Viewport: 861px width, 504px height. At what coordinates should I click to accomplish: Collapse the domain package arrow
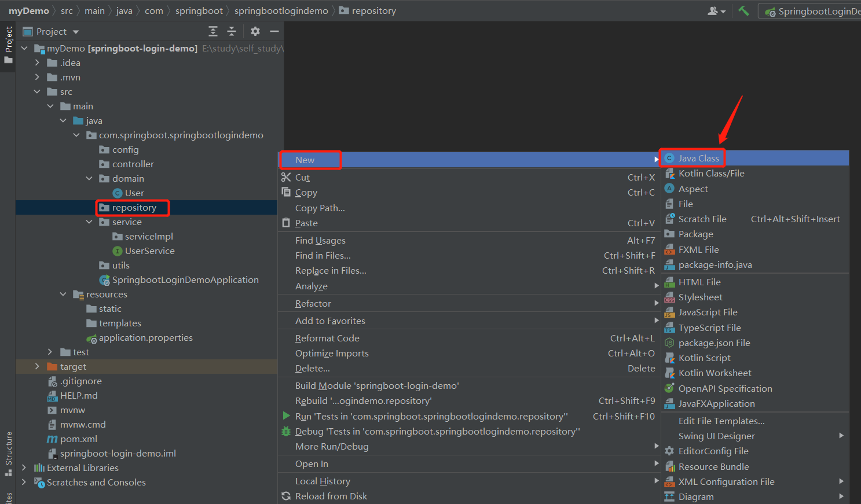coord(89,179)
